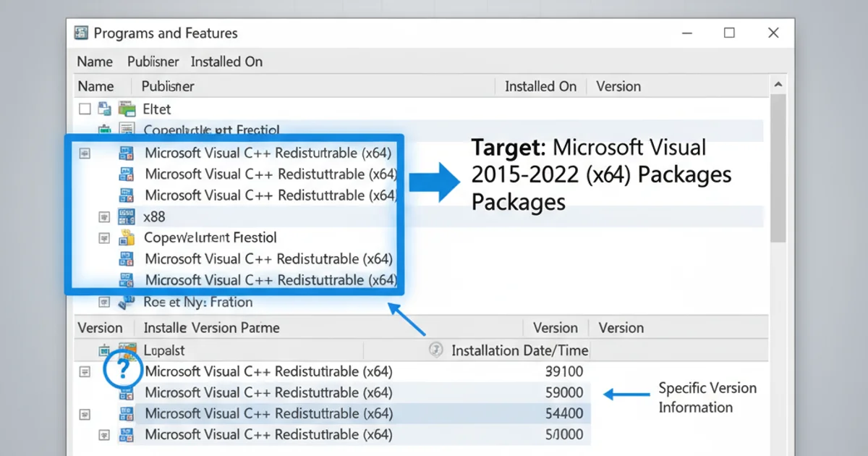Click the Version column header
The width and height of the screenshot is (868, 456).
pyautogui.click(x=618, y=85)
